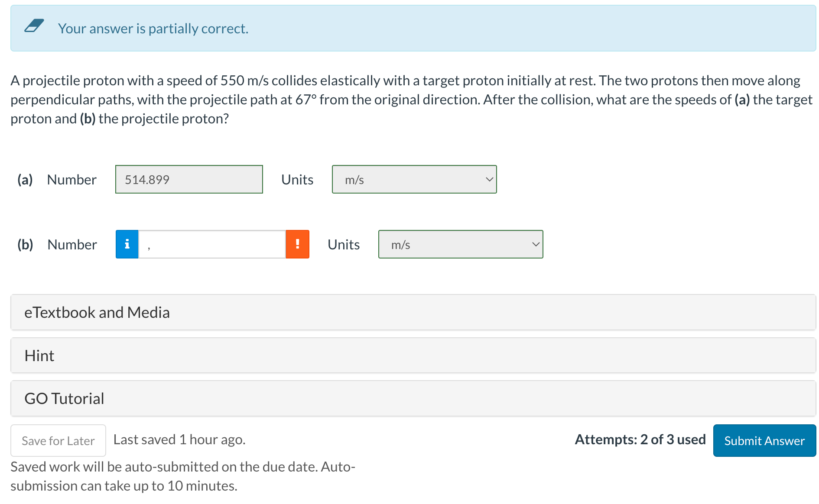The image size is (819, 504).
Task: Click the 'Last saved 1 hour ago' text
Action: [x=179, y=439]
